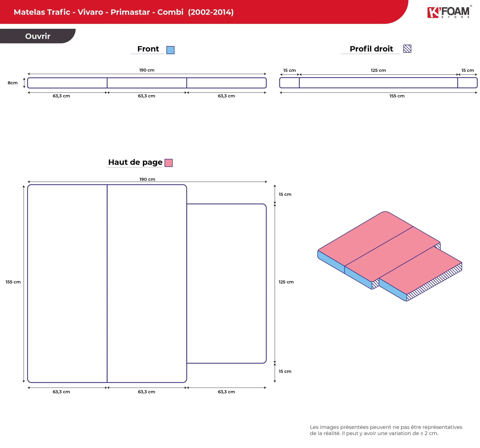Click the 125 cm label in side profile
The width and height of the screenshot is (480, 448).
point(378,70)
